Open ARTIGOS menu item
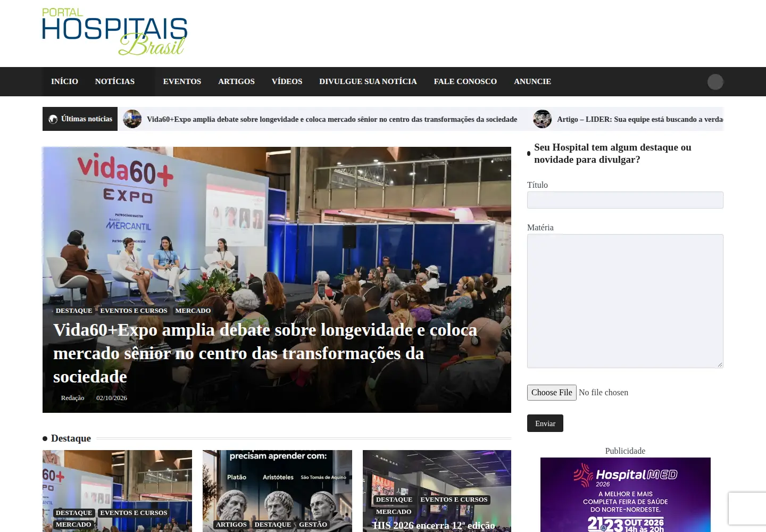The height and width of the screenshot is (532, 766). point(236,81)
